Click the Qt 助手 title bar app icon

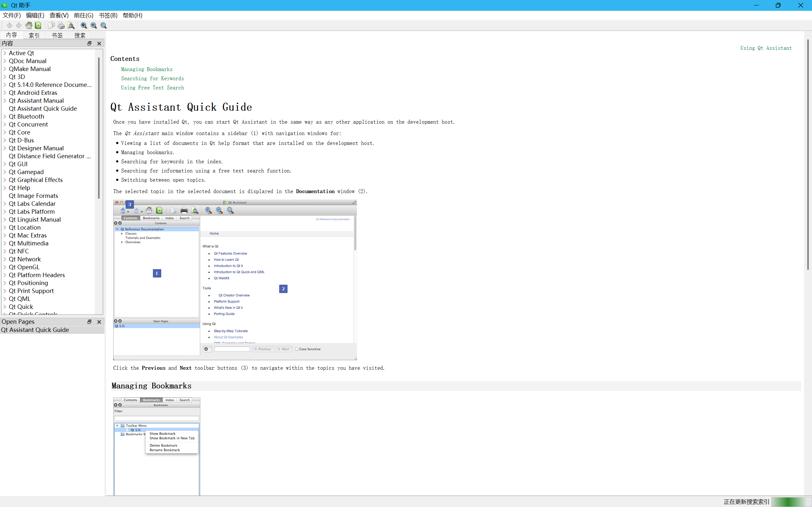pos(5,5)
